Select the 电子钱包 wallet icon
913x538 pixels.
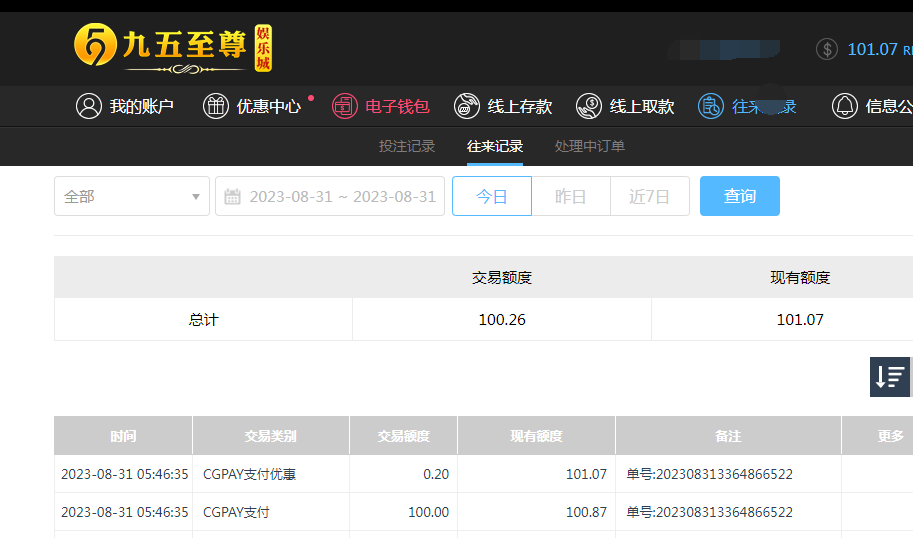coord(345,106)
